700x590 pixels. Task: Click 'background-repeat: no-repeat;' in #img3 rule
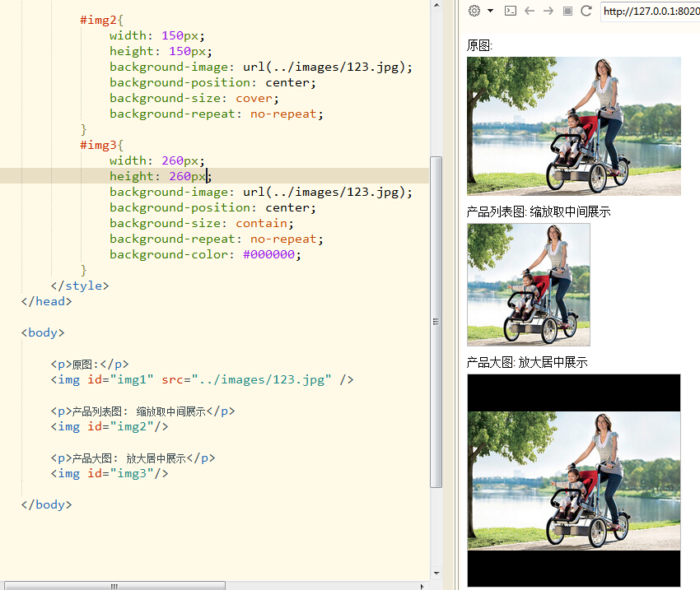(x=217, y=239)
